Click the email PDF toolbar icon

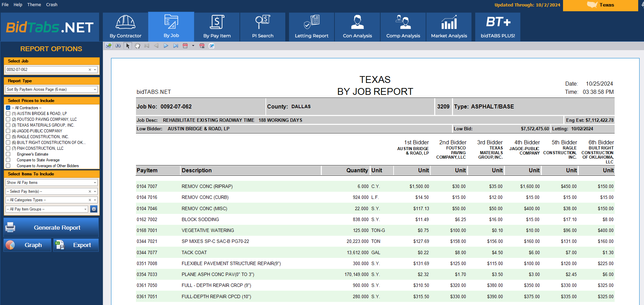coord(202,46)
